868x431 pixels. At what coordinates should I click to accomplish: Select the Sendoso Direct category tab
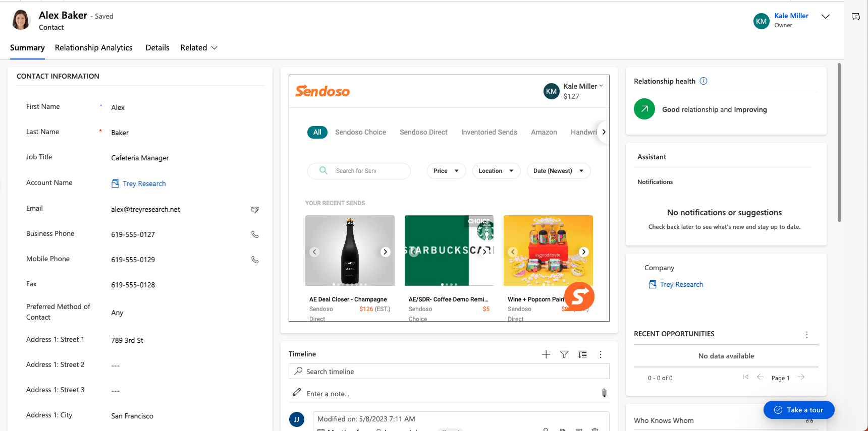[x=423, y=132]
